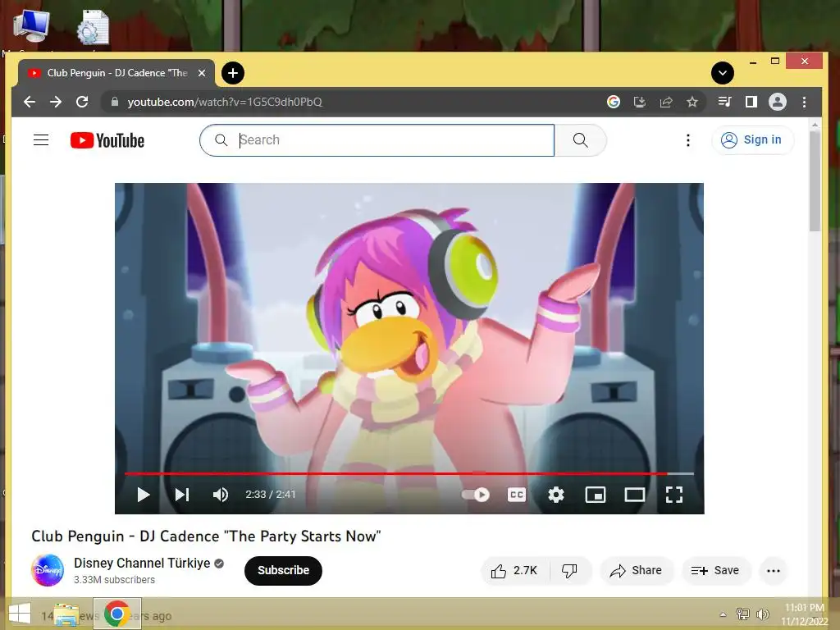Toggle the autoplay switch in the player
This screenshot has height=630, width=840.
coord(476,495)
